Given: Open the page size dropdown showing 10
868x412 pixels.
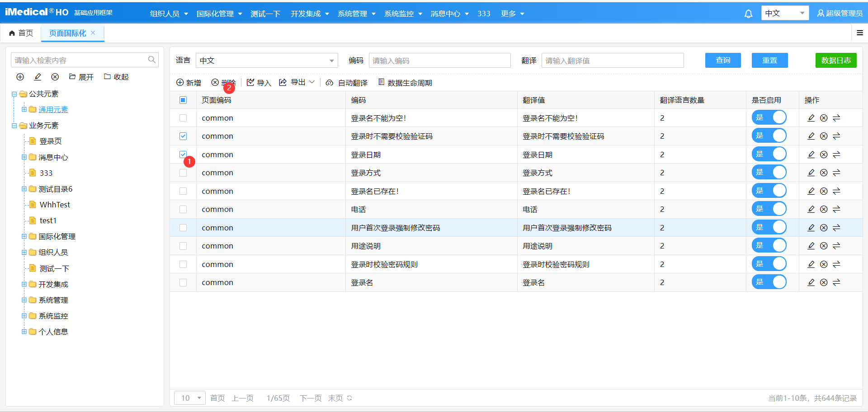Looking at the screenshot, I should pyautogui.click(x=190, y=398).
